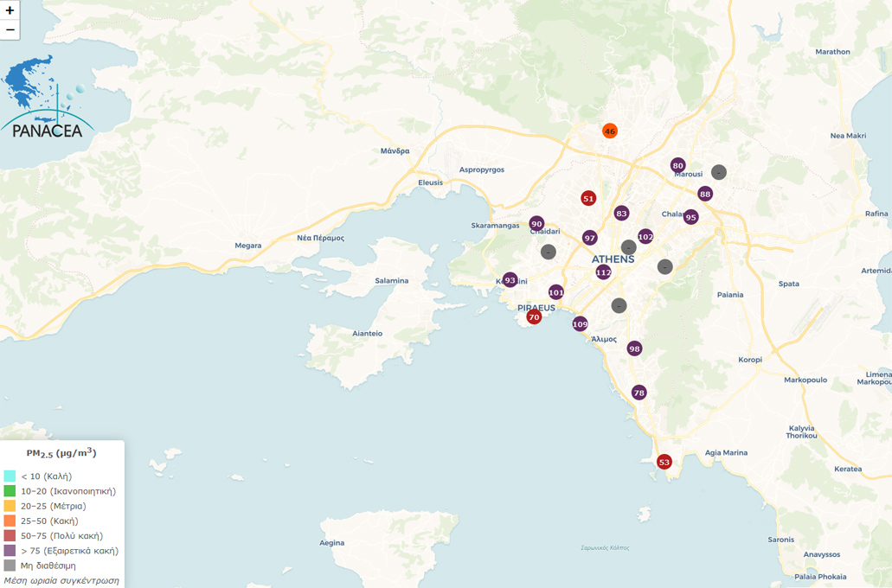This screenshot has width=892, height=588.
Task: Select the purple marker showing 102
Action: click(x=645, y=236)
